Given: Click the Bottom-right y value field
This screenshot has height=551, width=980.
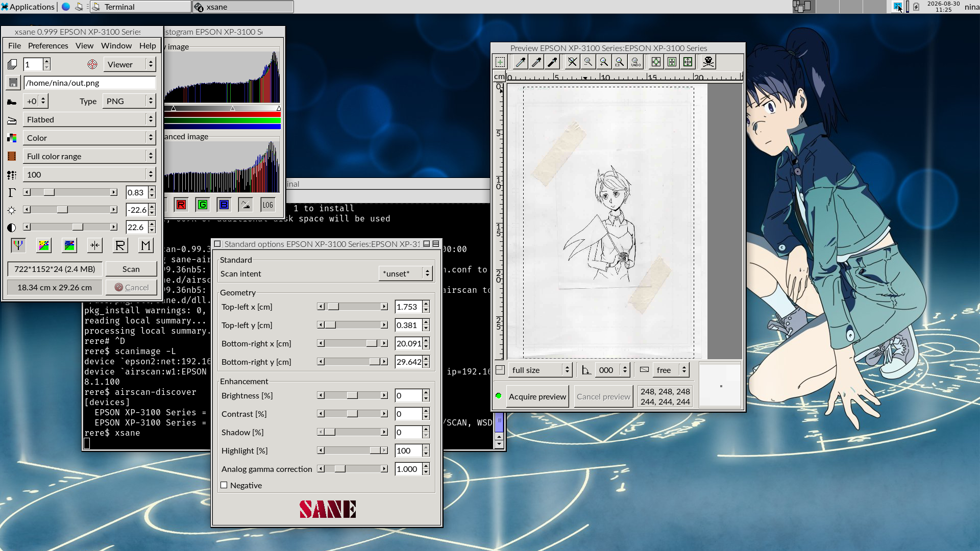Looking at the screenshot, I should point(408,362).
